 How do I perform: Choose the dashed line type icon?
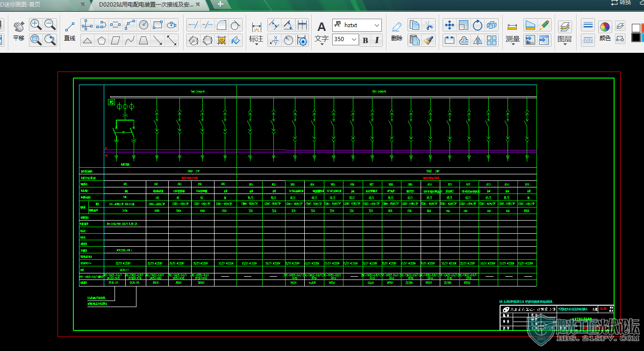click(588, 40)
